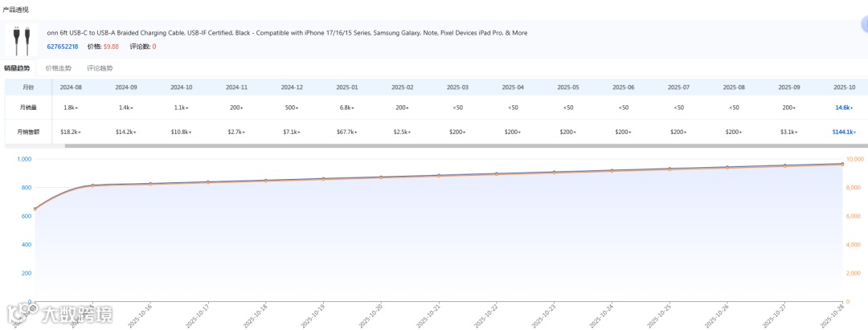This screenshot has height=330, width=868.
Task: Select the 2024-08 month column header
Action: coord(71,88)
